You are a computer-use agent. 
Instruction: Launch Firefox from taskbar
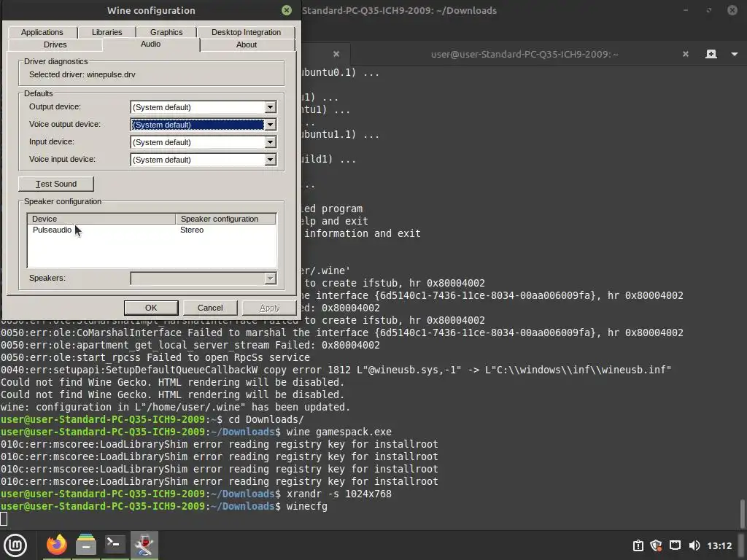57,545
